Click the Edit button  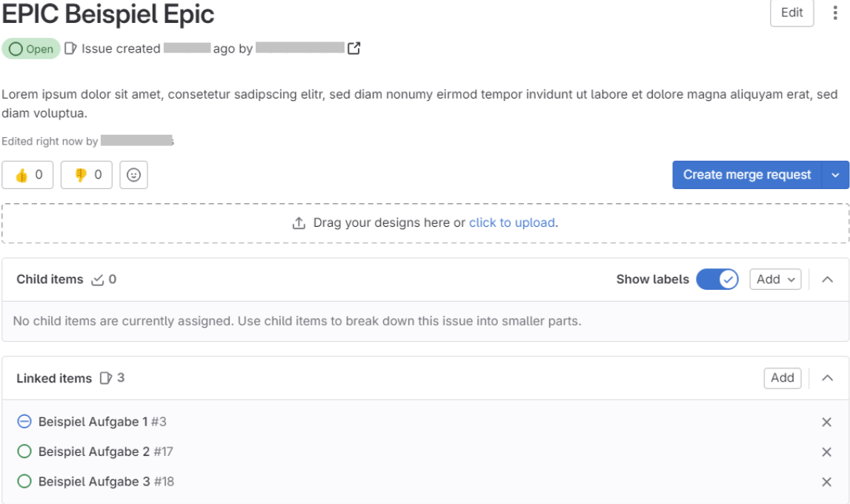[791, 13]
